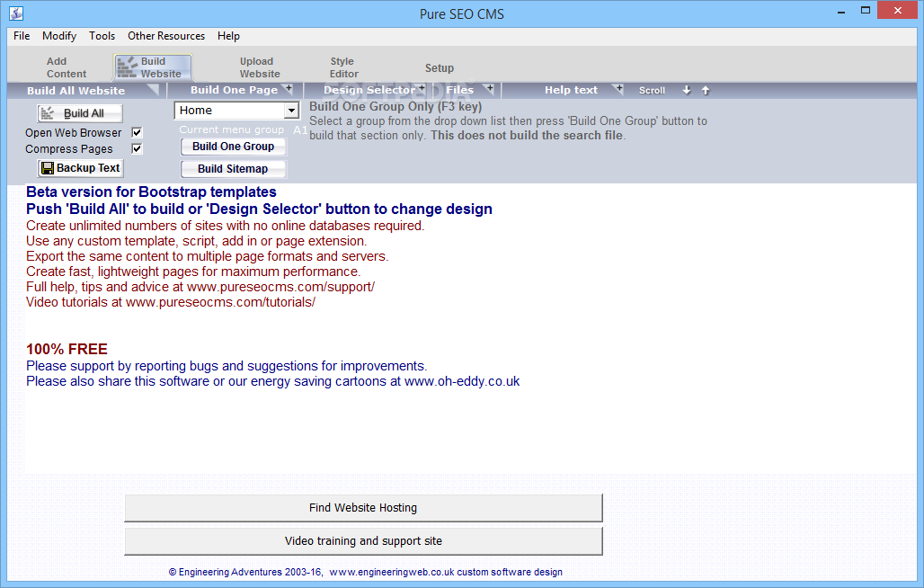Expand the Build One Page plus icon

coord(289,88)
